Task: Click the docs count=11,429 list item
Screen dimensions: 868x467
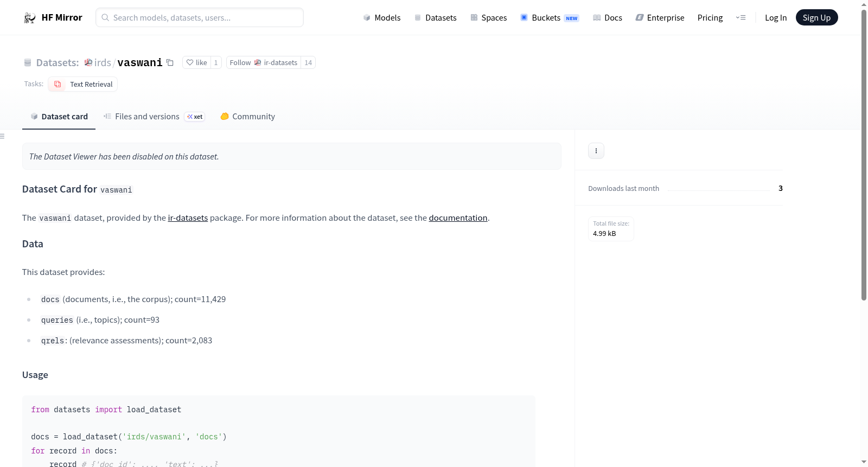Action: (x=133, y=299)
